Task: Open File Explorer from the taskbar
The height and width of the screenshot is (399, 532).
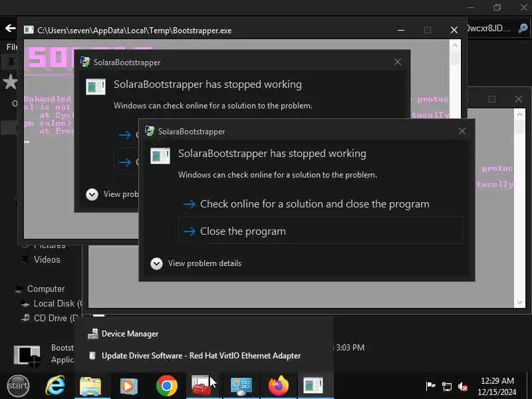Action: (90, 386)
